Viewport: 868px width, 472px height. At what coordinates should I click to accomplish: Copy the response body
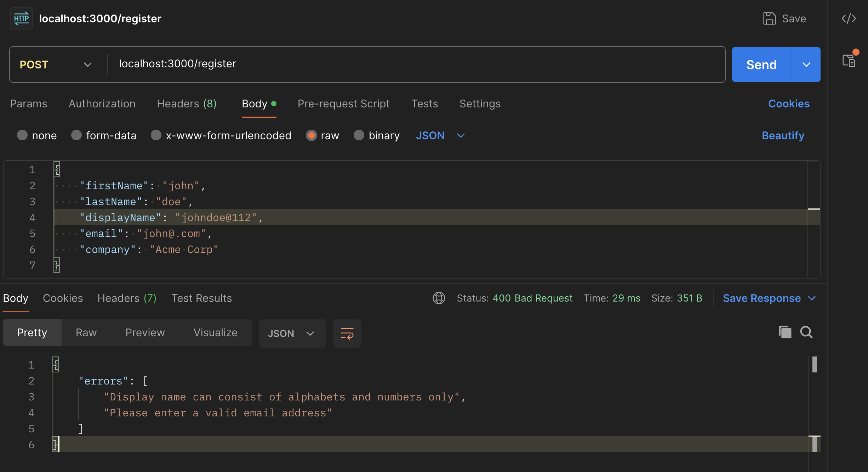(x=785, y=332)
